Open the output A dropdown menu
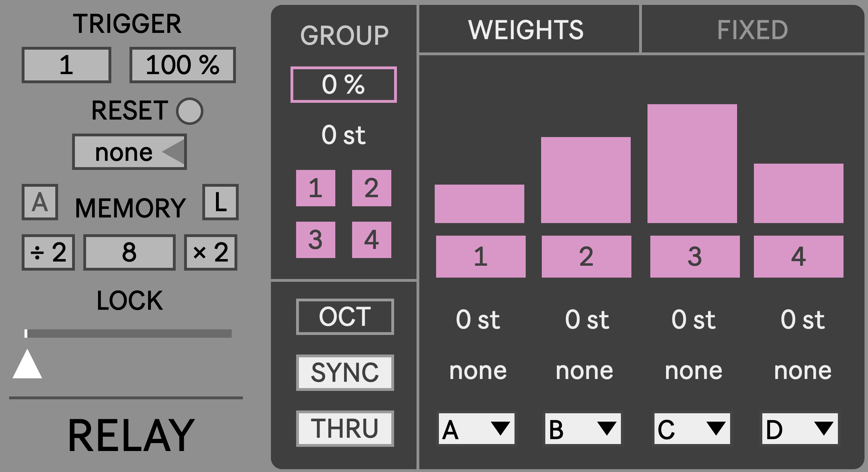Image resolution: width=868 pixels, height=472 pixels. click(477, 429)
